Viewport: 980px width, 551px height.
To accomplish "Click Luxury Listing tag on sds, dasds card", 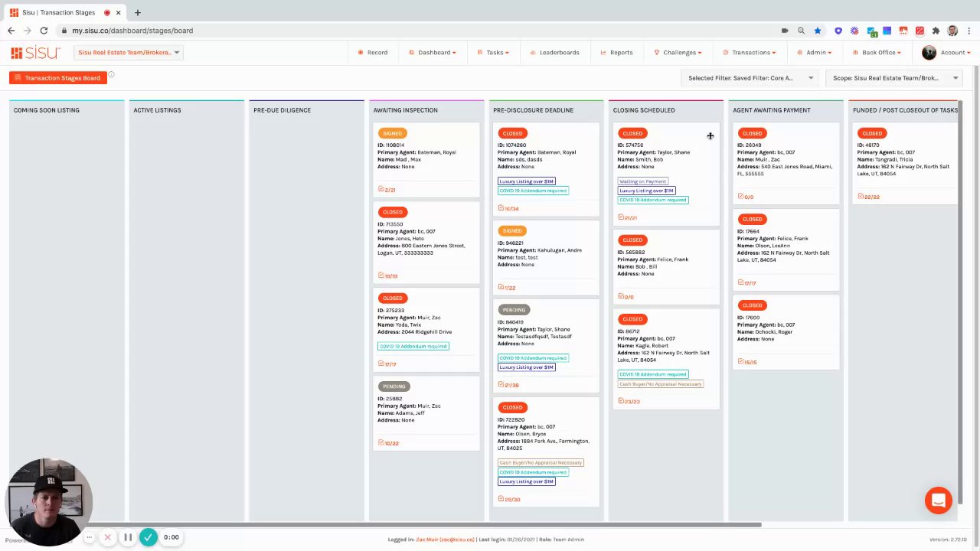I will [x=526, y=181].
